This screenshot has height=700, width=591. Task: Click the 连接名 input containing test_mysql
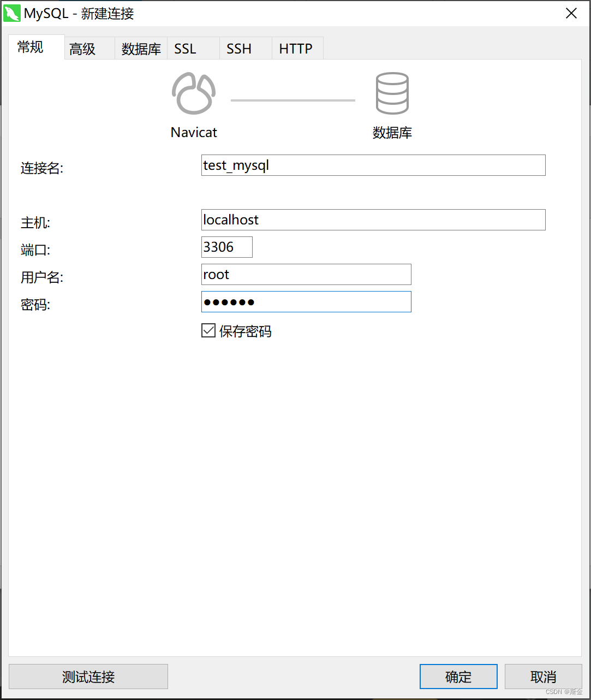(373, 165)
